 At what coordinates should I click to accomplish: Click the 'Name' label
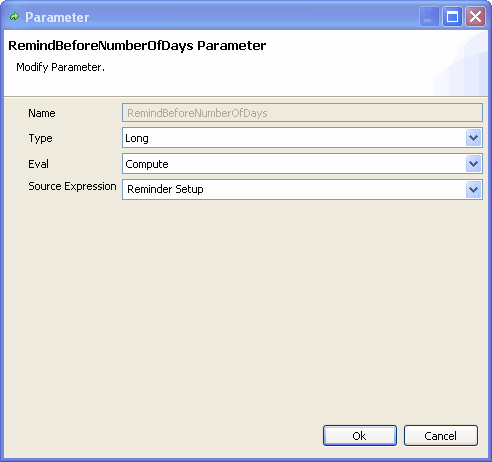42,113
